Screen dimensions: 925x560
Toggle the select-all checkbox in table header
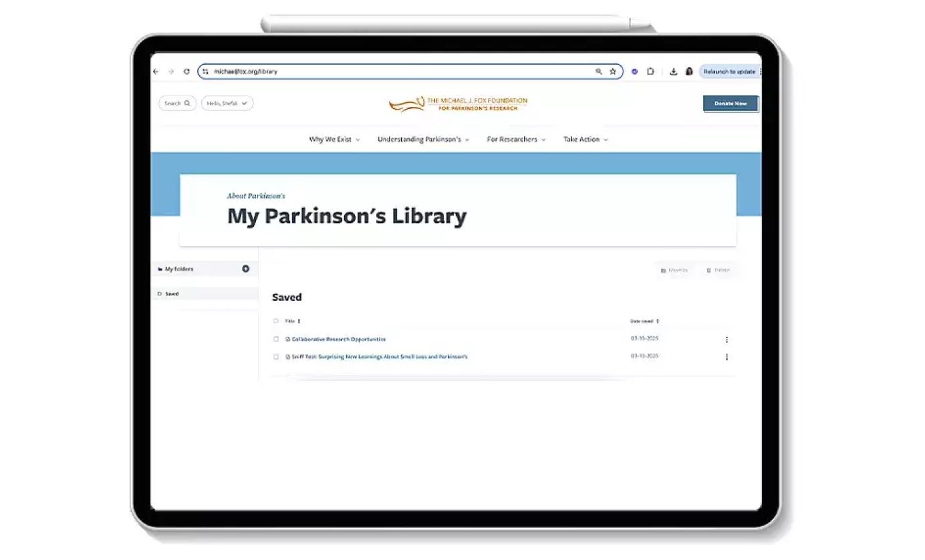[x=275, y=321]
